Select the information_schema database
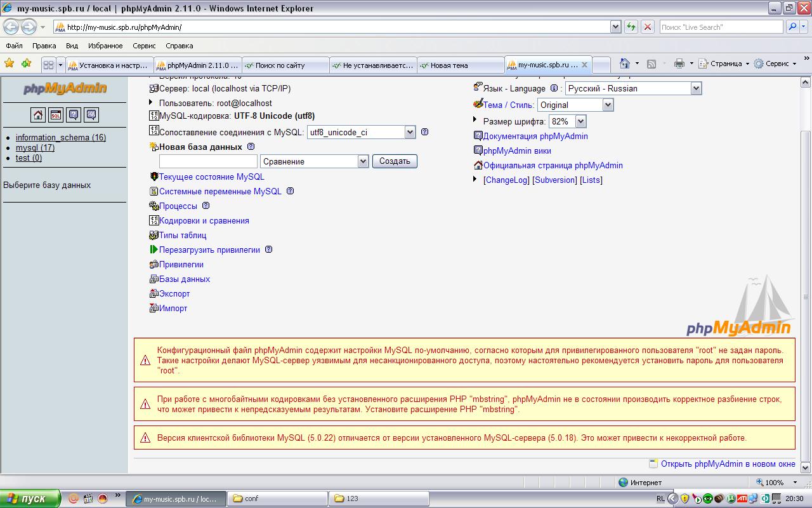This screenshot has width=812, height=508. 60,137
